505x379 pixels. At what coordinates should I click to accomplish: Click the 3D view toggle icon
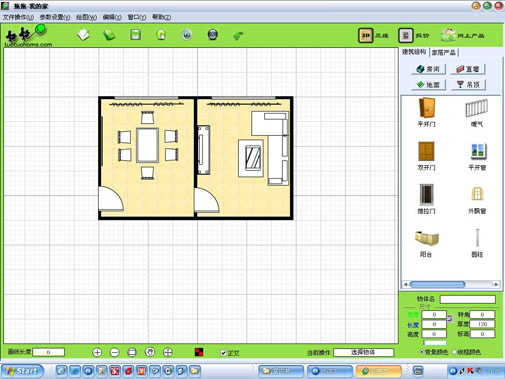point(365,35)
